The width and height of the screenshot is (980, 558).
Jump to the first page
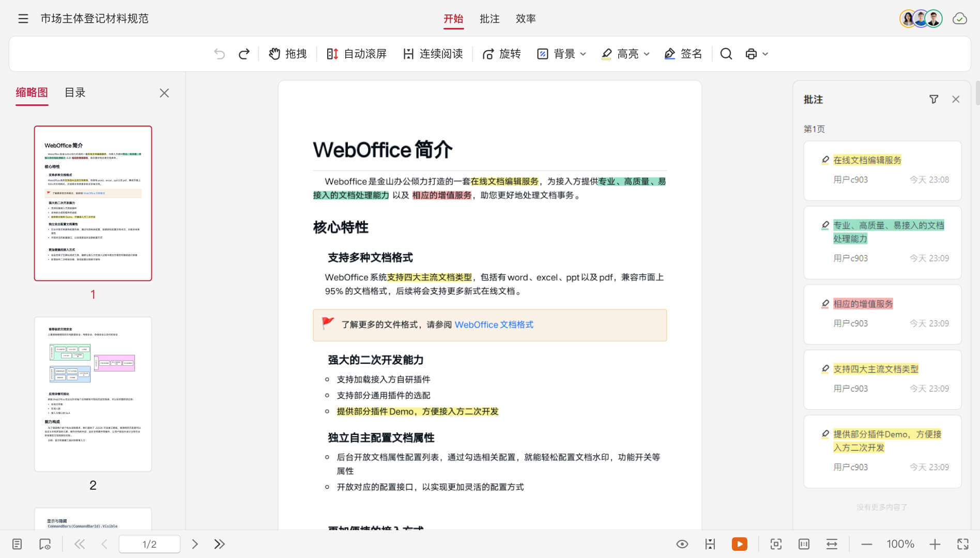tap(80, 544)
